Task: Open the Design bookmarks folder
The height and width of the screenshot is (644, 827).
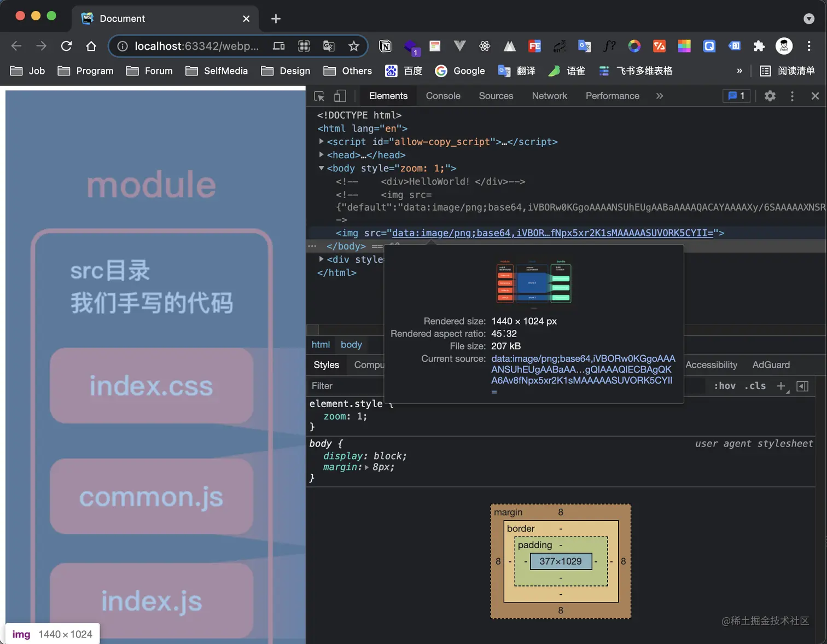Action: coord(286,71)
